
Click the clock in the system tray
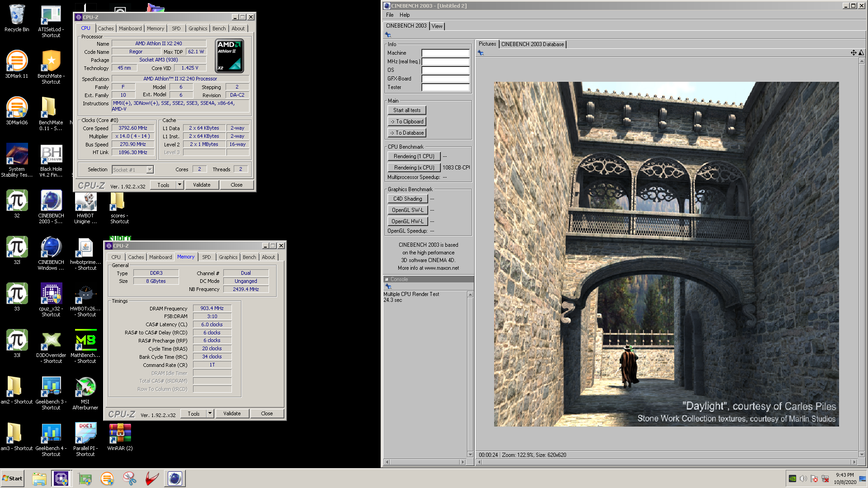coord(845,479)
